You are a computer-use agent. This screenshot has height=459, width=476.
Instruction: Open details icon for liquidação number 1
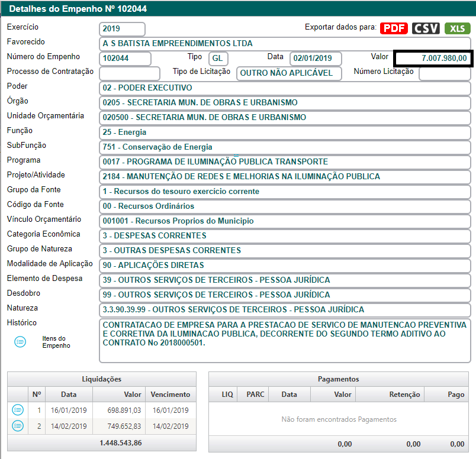pos(17,410)
